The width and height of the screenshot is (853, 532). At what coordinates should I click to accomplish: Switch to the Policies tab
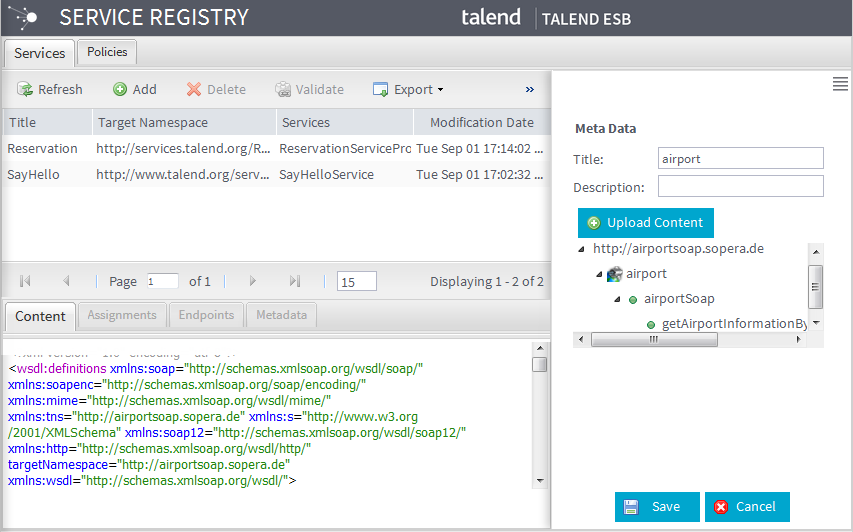tap(106, 52)
